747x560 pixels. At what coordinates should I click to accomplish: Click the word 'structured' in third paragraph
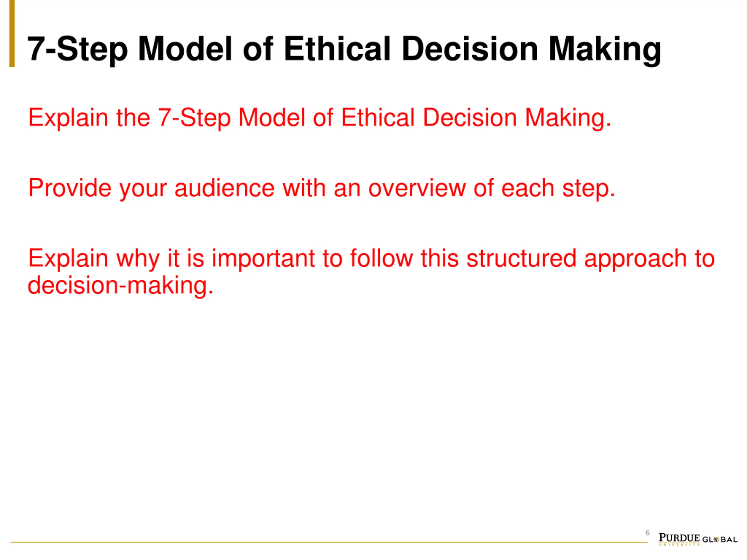(521, 259)
